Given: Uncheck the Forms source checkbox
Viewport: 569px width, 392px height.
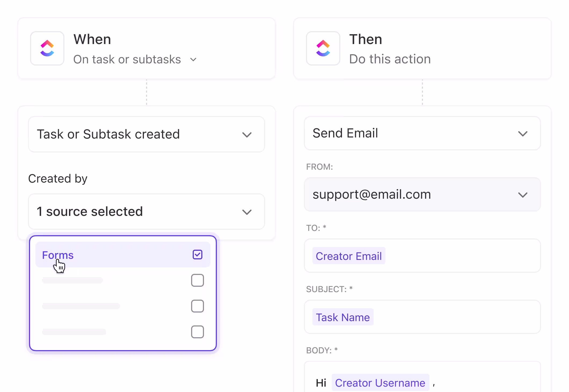Looking at the screenshot, I should point(198,254).
